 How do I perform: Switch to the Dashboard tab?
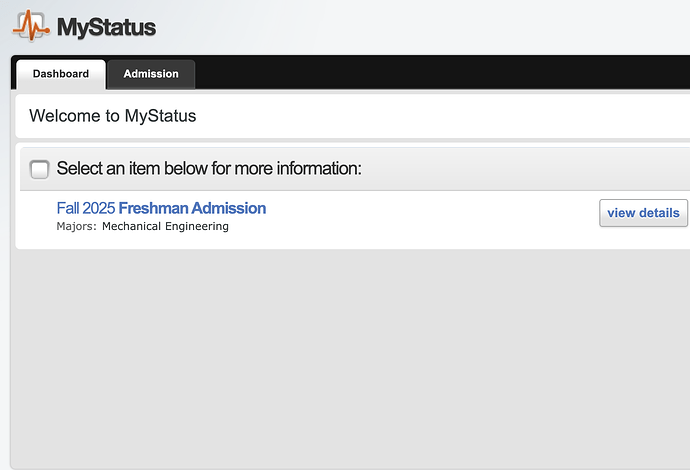60,74
